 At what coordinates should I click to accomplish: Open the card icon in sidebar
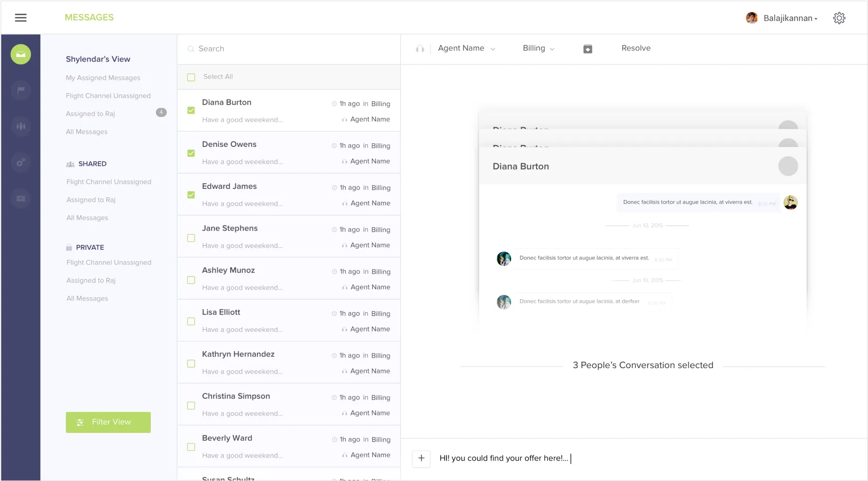click(x=21, y=199)
